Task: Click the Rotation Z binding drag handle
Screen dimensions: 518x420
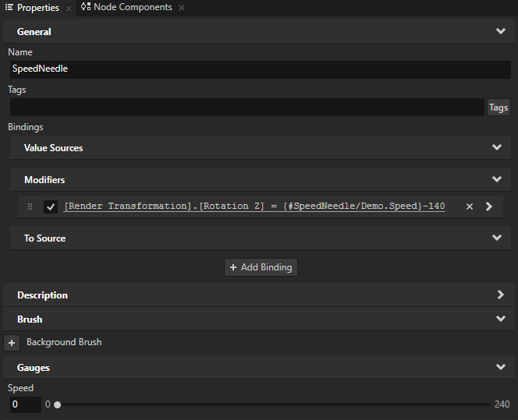Action: point(30,206)
